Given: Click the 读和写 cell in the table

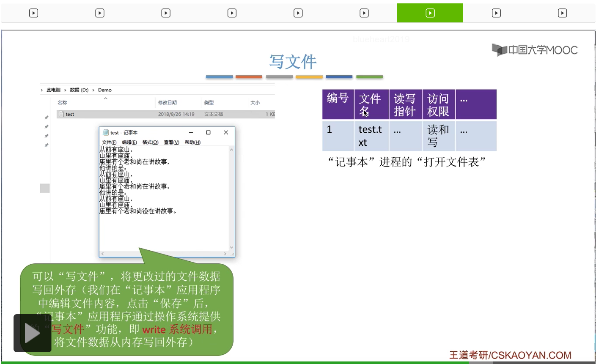Looking at the screenshot, I should pos(439,136).
